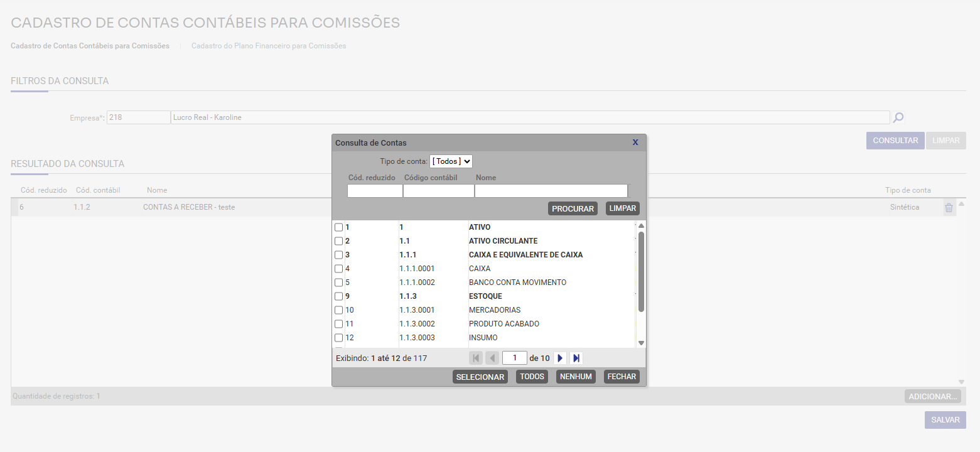The width and height of the screenshot is (980, 452).
Task: Click the Sintética value in Tipo de conta column
Action: click(x=905, y=207)
